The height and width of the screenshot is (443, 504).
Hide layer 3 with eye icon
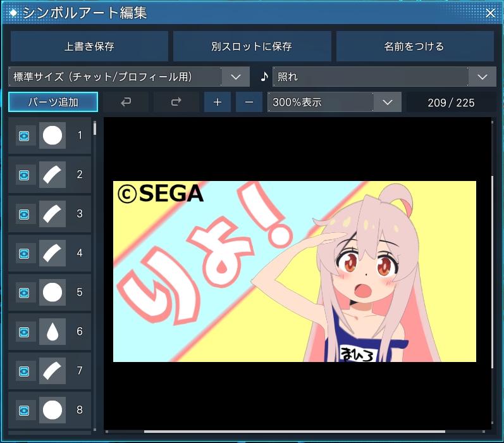[x=24, y=215]
